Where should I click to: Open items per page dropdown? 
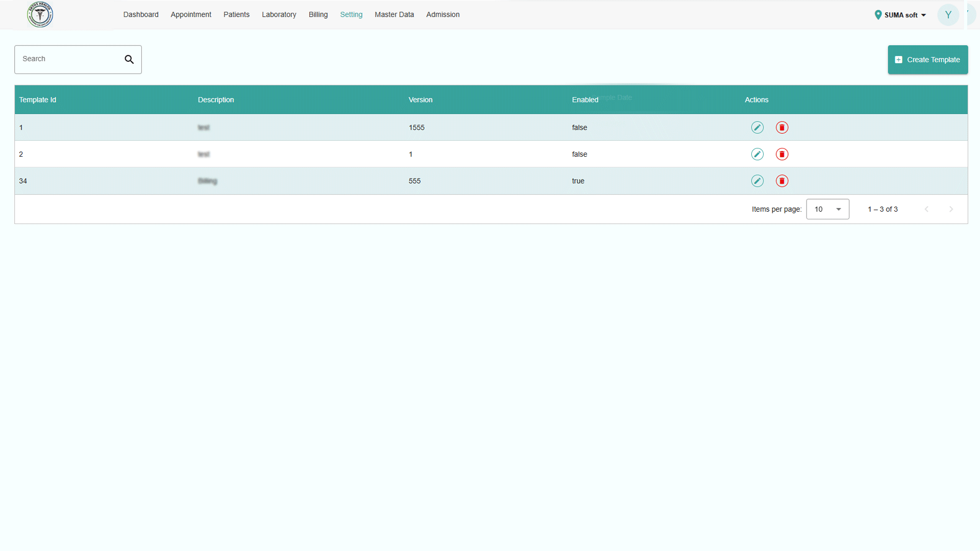tap(827, 209)
